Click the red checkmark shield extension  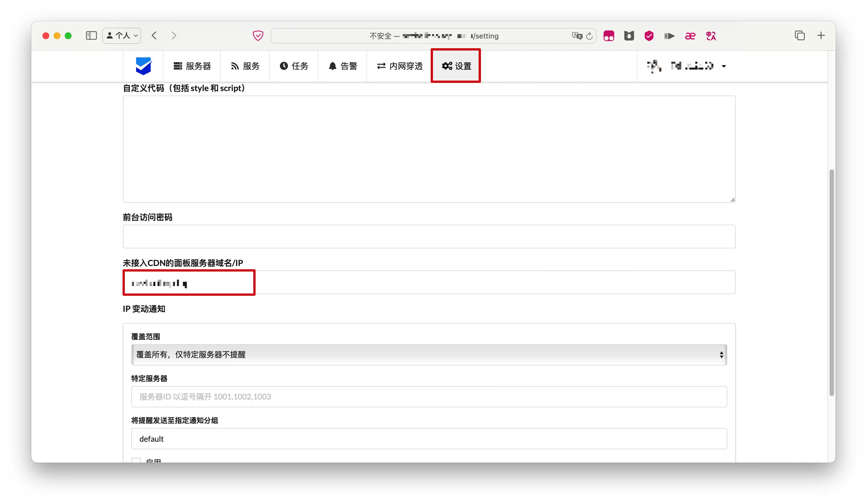(x=649, y=36)
